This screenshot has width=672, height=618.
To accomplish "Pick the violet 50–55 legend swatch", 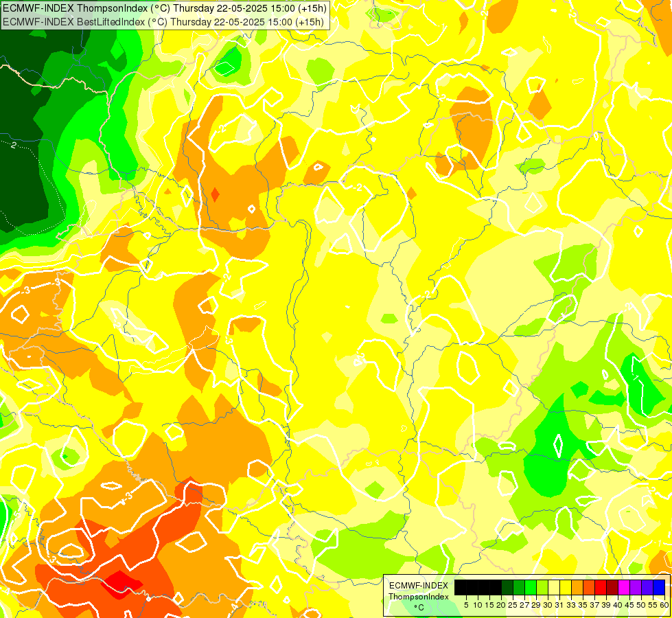I will point(647,588).
